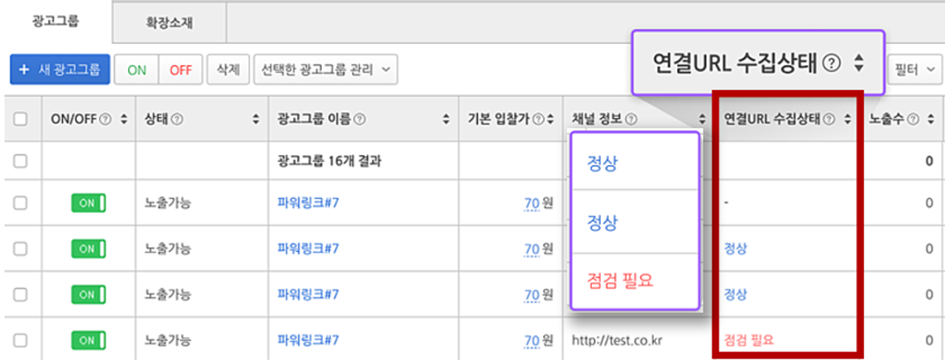The image size is (945, 361).
Task: Open the 필터 dropdown
Action: [915, 69]
